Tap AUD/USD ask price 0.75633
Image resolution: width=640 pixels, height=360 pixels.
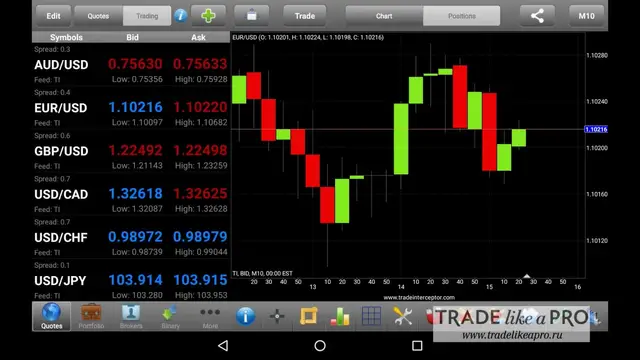[200, 64]
